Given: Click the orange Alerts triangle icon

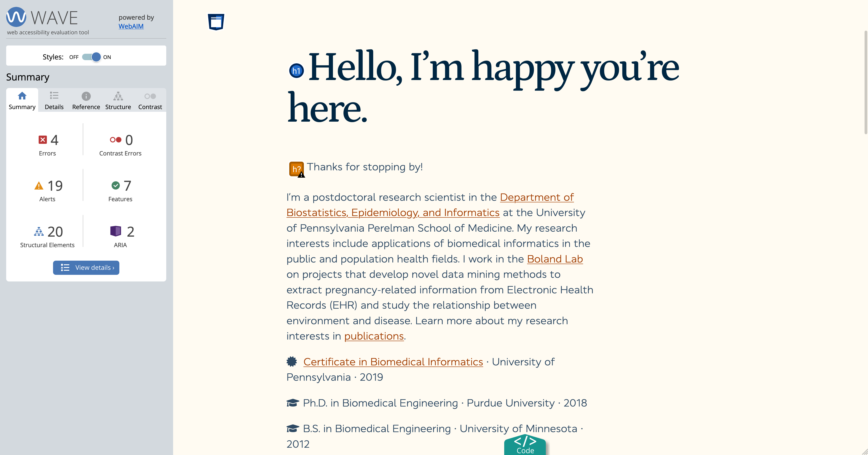Looking at the screenshot, I should (39, 186).
